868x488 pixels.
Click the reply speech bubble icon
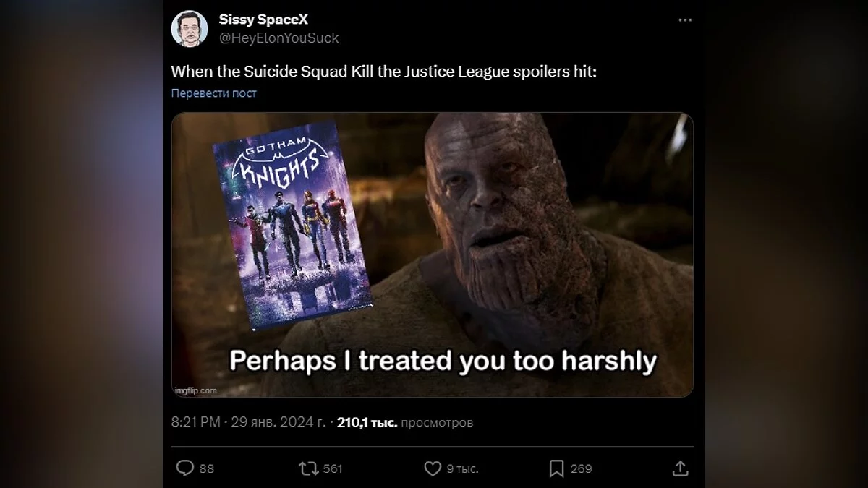pyautogui.click(x=185, y=468)
